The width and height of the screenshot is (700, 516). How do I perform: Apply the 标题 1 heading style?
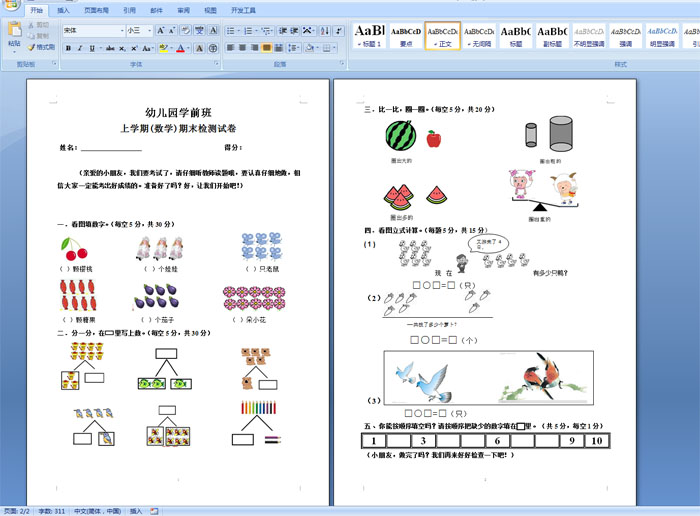click(370, 36)
